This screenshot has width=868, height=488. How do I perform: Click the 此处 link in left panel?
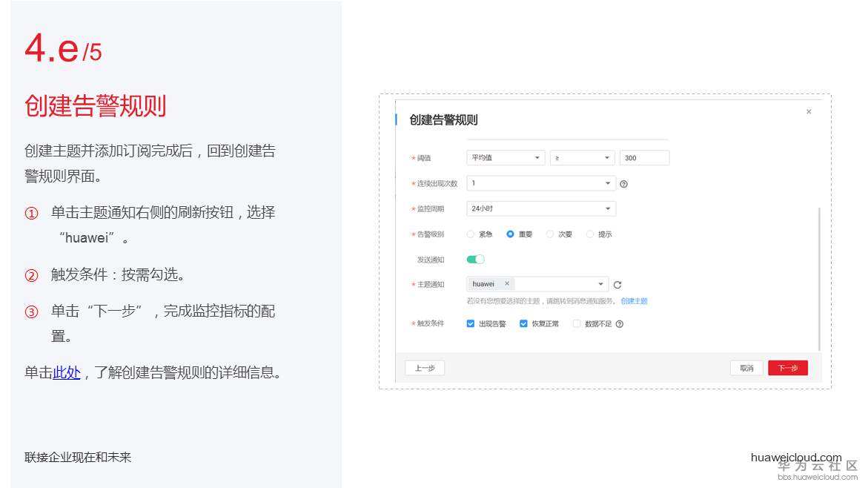[x=66, y=372]
